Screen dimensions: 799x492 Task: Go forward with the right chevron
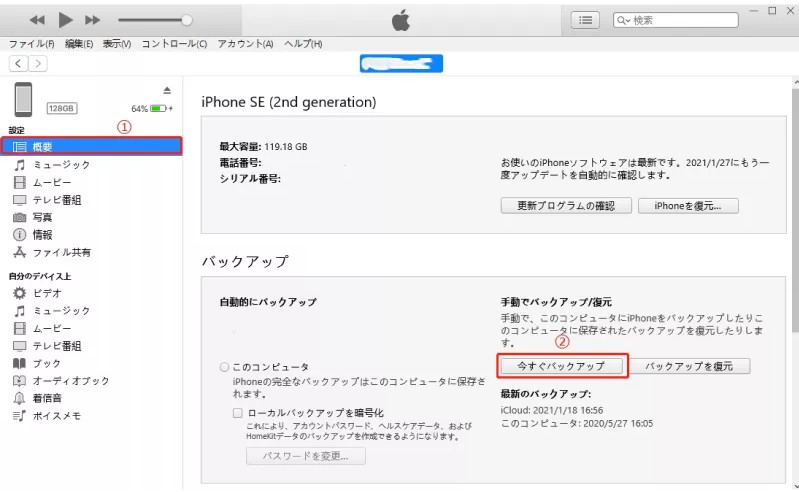point(38,63)
